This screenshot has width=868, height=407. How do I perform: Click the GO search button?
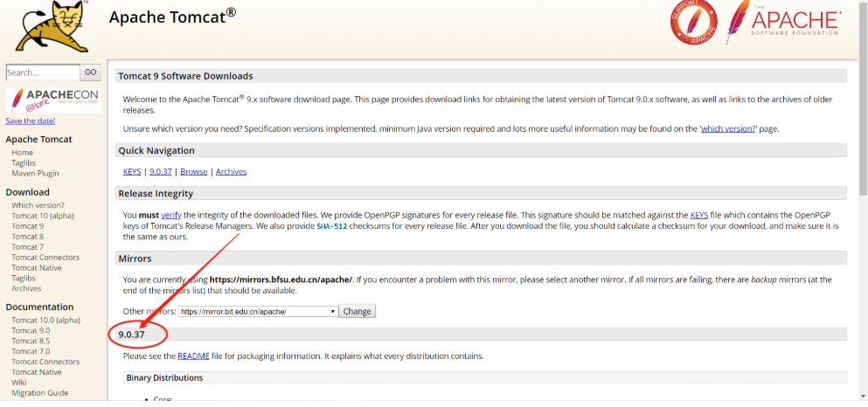[91, 72]
